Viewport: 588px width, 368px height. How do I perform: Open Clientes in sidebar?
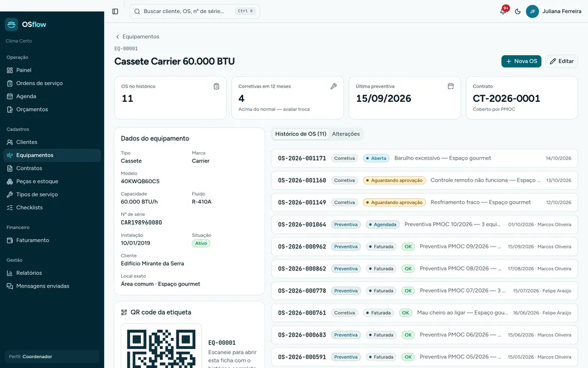(x=52, y=142)
